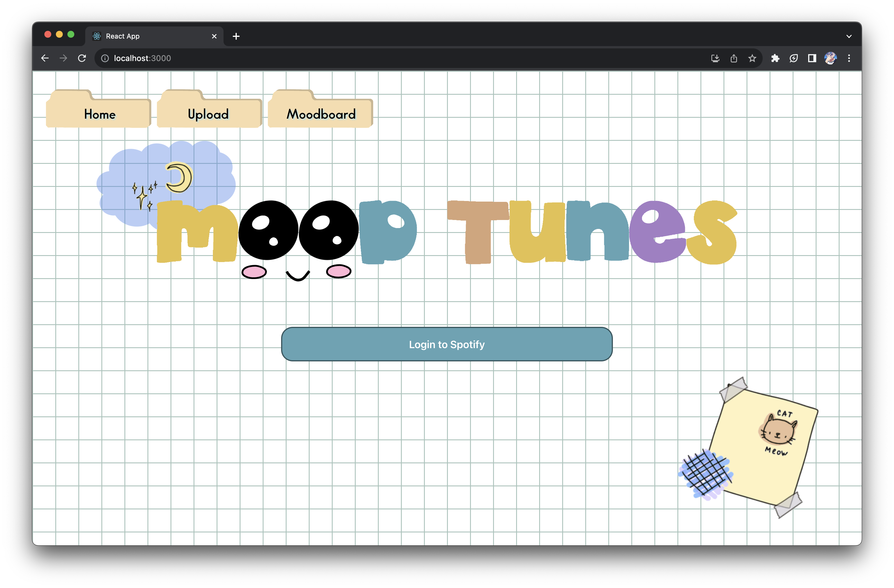Click the Login to Spotify button
The width and height of the screenshot is (894, 588).
447,344
